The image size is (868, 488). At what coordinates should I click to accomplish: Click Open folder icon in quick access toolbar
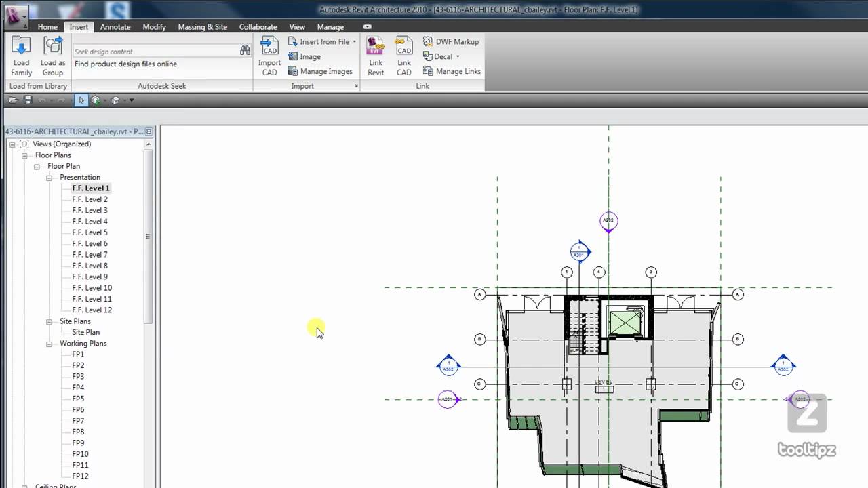point(13,100)
